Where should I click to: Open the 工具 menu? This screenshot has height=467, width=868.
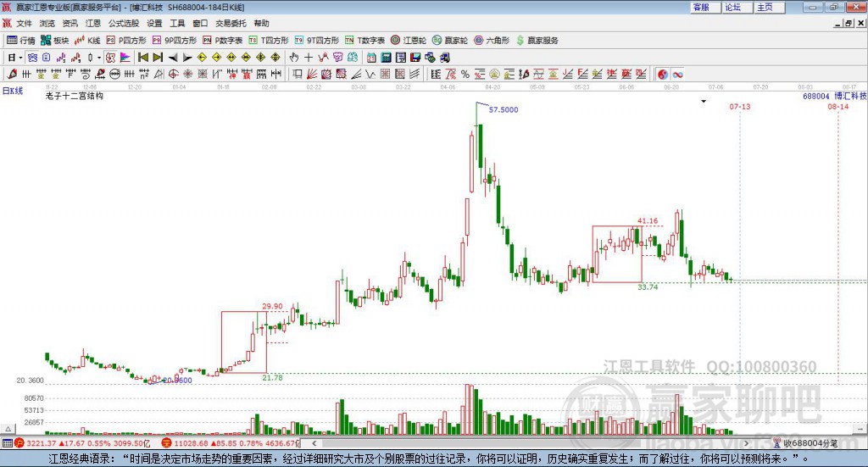177,23
